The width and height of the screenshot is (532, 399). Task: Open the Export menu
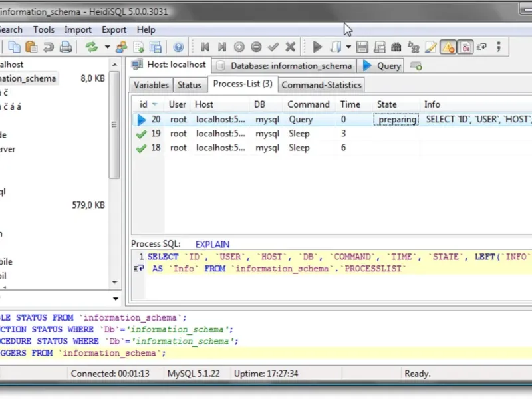(114, 29)
